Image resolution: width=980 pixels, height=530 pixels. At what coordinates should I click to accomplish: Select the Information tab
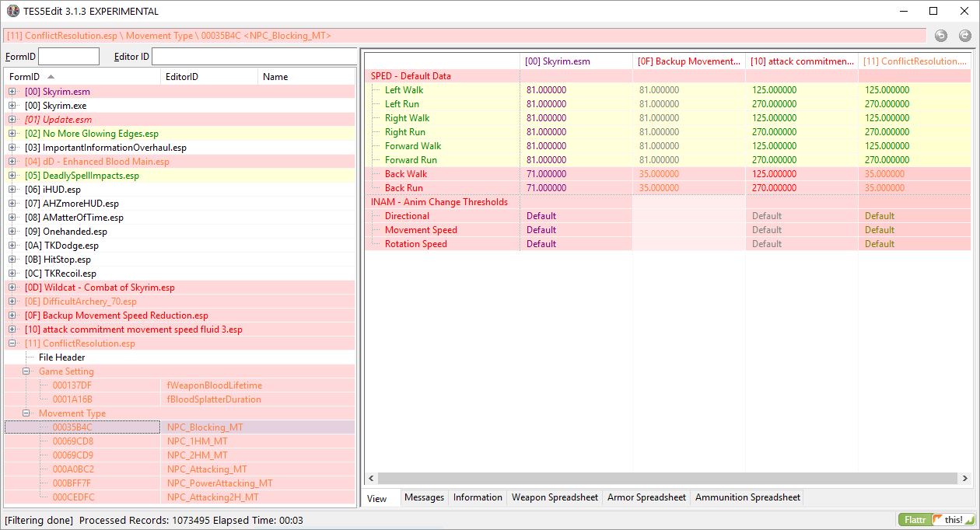click(478, 497)
